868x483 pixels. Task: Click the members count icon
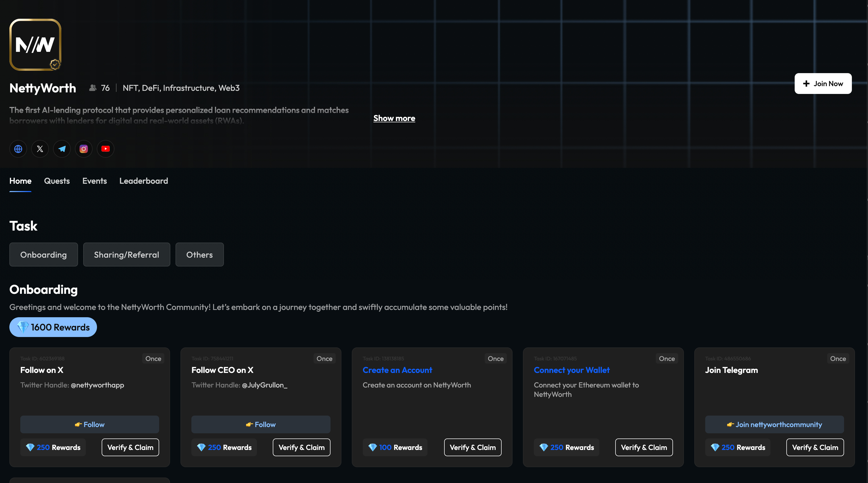pos(93,88)
